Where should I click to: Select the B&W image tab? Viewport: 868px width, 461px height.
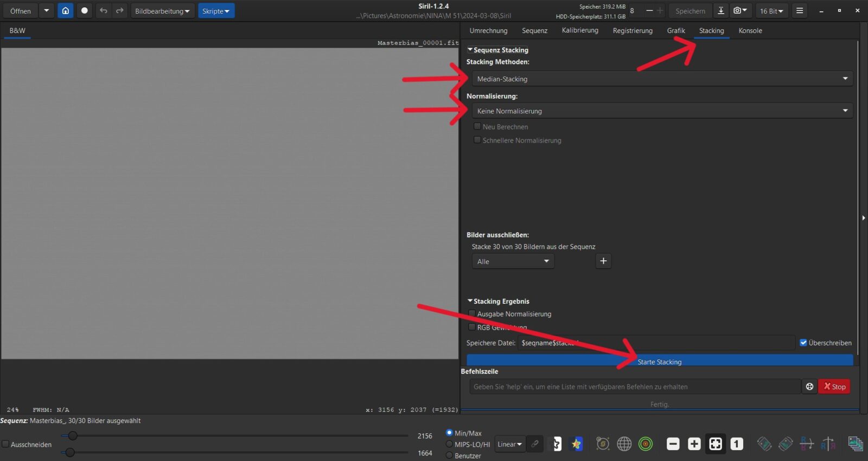[17, 30]
